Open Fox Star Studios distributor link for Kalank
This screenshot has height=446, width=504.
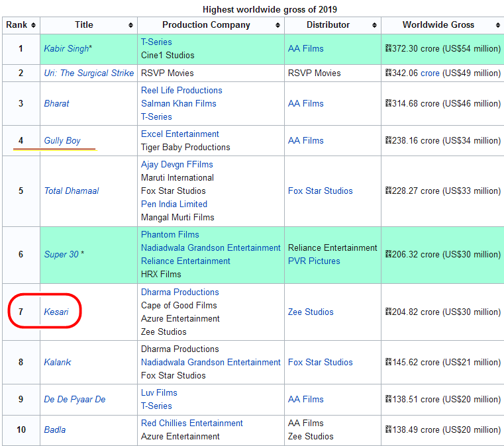coord(321,362)
